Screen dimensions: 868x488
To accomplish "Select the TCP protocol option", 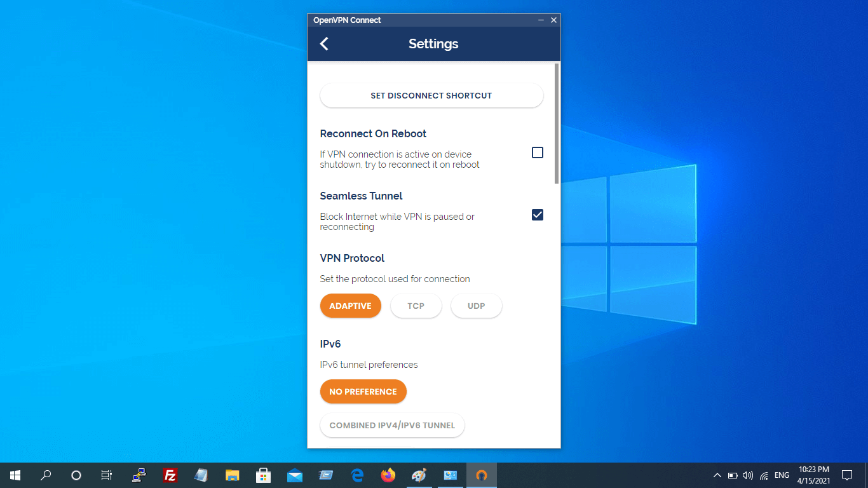I will pos(416,306).
